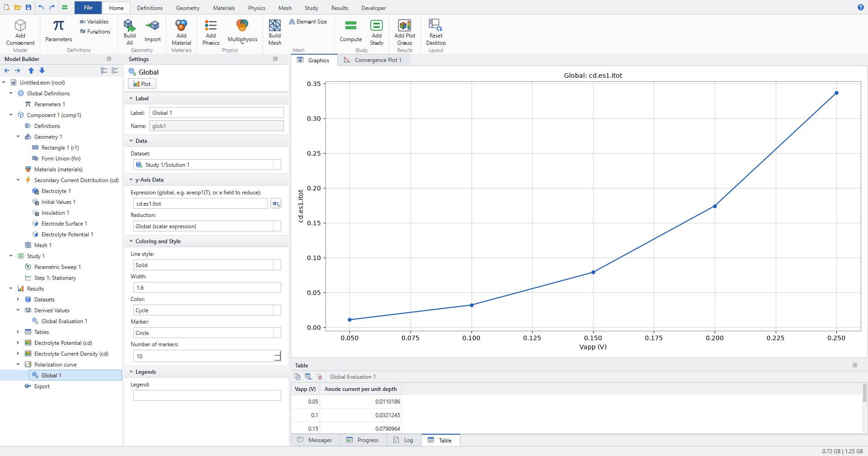Click the Add Study icon

click(x=377, y=25)
